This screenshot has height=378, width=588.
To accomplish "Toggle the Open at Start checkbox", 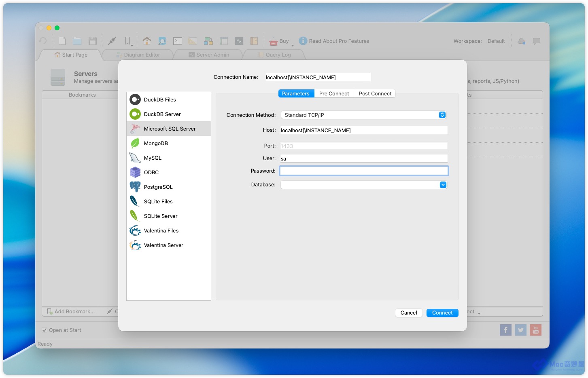I will click(x=45, y=330).
